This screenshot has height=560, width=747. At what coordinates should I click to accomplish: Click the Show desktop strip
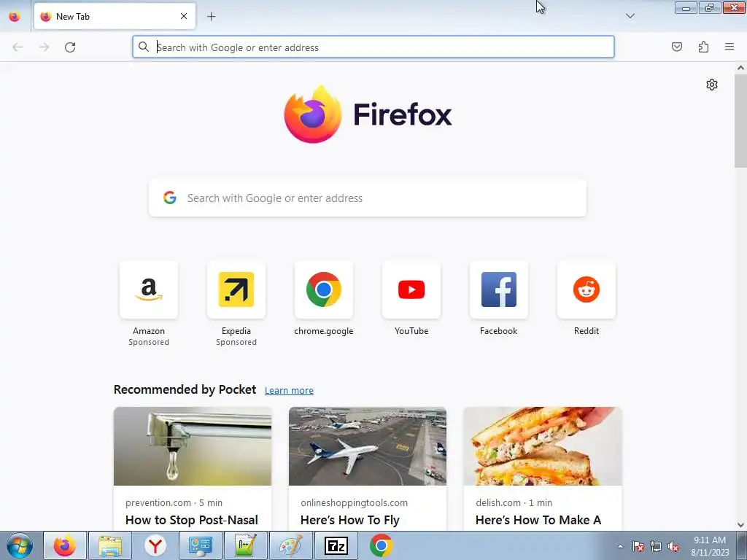(x=741, y=545)
